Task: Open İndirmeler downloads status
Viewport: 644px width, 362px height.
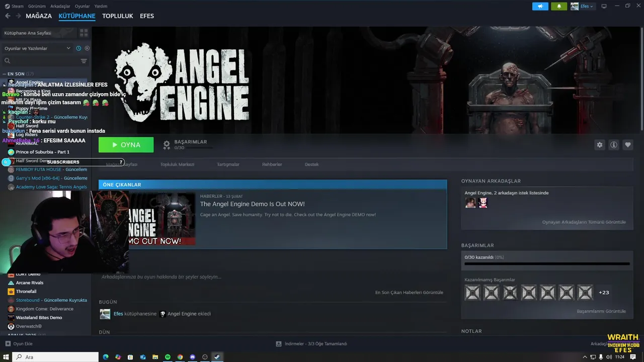Action: [311, 344]
